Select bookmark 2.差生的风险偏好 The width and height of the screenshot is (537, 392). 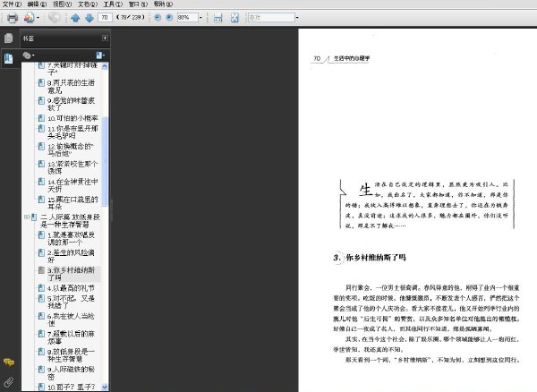click(71, 256)
